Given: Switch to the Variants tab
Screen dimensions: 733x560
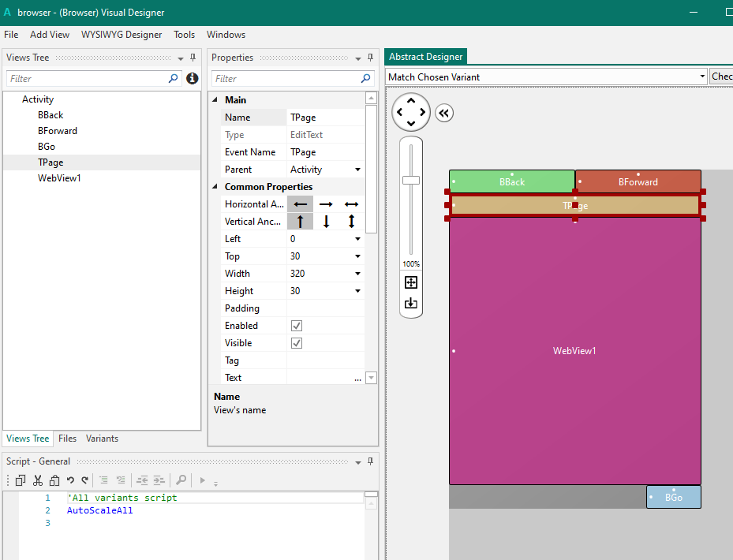Looking at the screenshot, I should [x=102, y=439].
